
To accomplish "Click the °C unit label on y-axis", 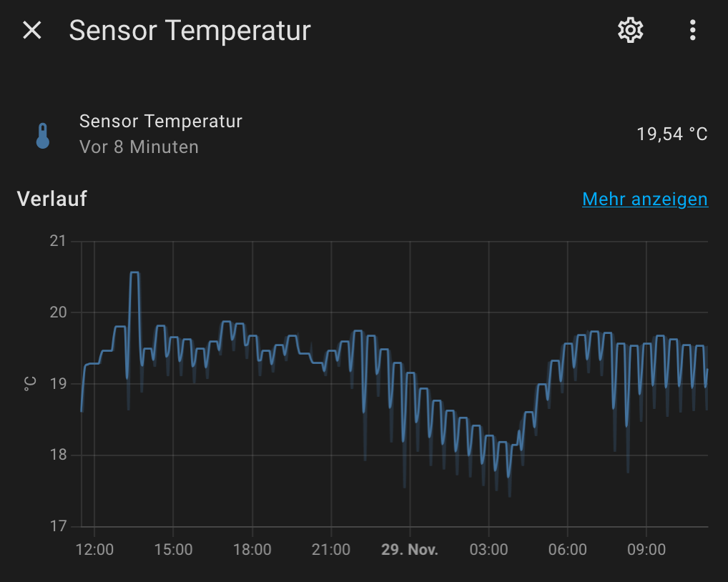I will pos(30,384).
